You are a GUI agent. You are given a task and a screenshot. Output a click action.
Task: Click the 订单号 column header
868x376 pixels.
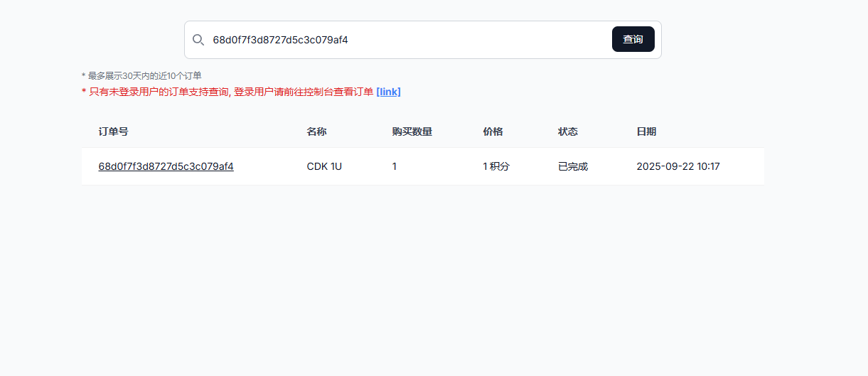point(113,131)
